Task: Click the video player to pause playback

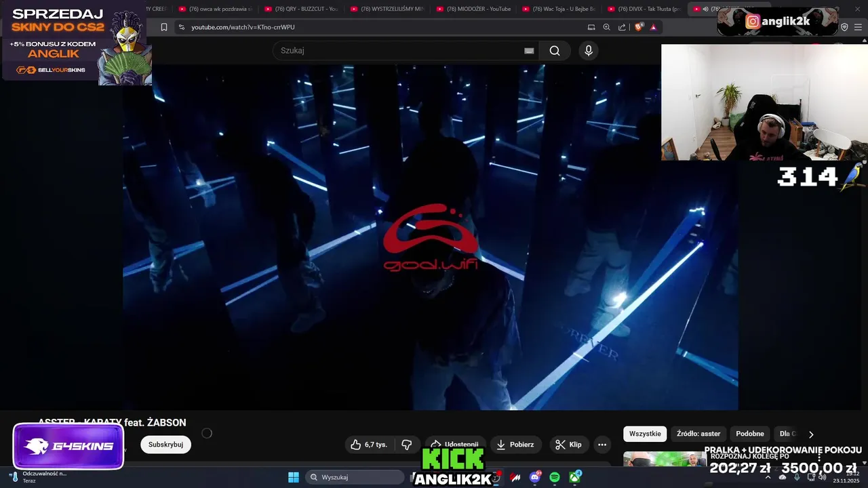Action: point(430,237)
